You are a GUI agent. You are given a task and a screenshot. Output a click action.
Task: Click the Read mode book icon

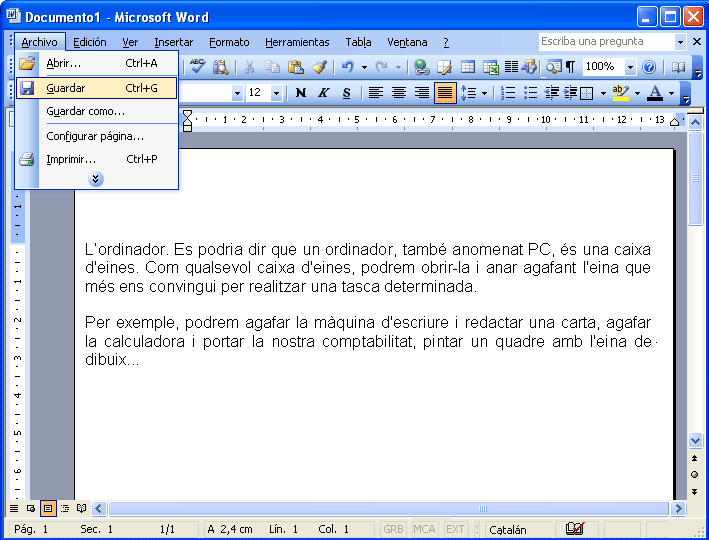click(x=678, y=67)
